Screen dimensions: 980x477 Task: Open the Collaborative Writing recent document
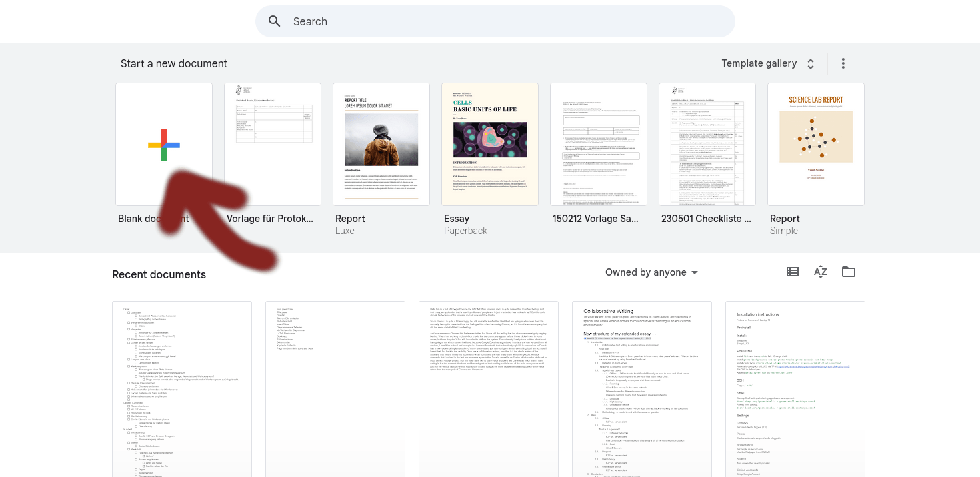coord(642,389)
